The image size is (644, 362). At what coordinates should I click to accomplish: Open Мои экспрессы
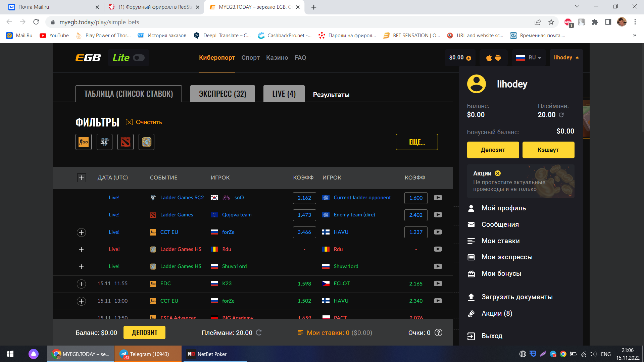[507, 257]
